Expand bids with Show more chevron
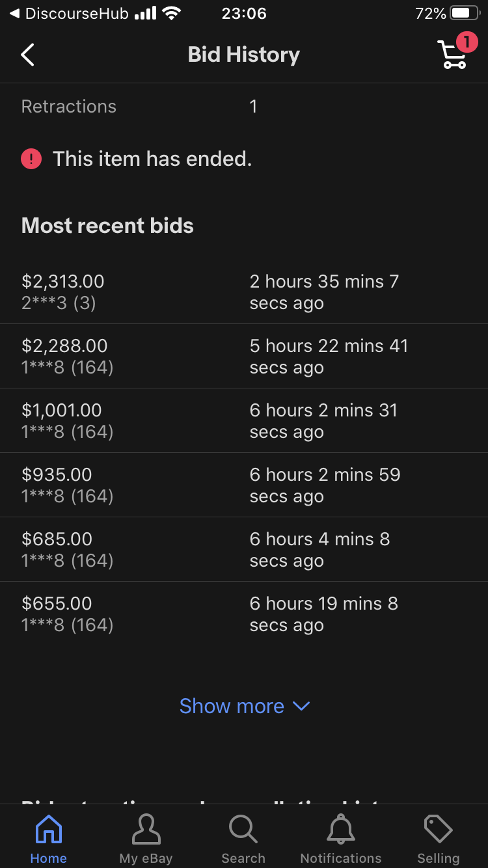 (x=301, y=706)
